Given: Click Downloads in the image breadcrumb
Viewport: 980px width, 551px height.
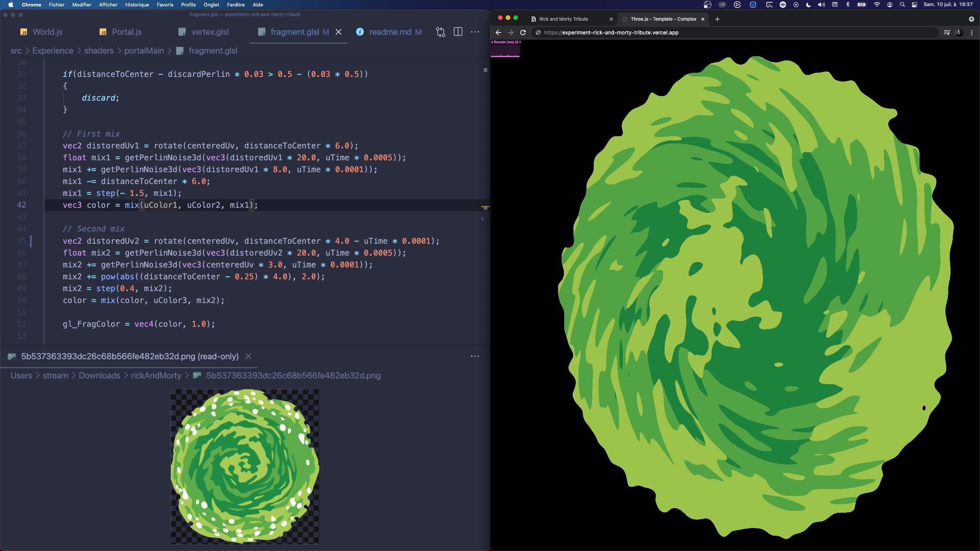Looking at the screenshot, I should [100, 375].
